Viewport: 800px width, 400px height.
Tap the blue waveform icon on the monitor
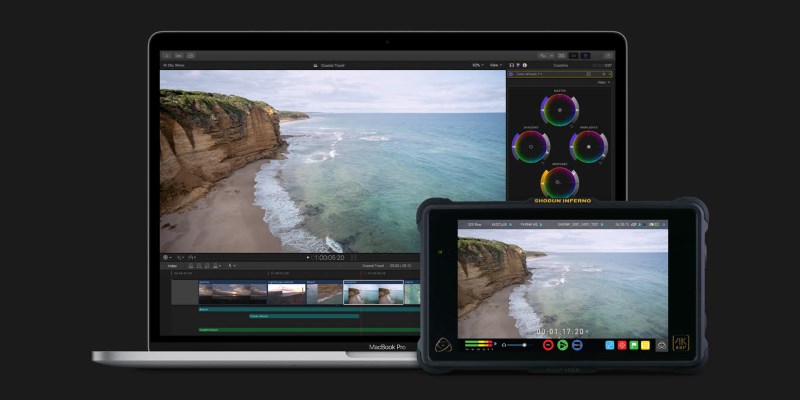609,345
